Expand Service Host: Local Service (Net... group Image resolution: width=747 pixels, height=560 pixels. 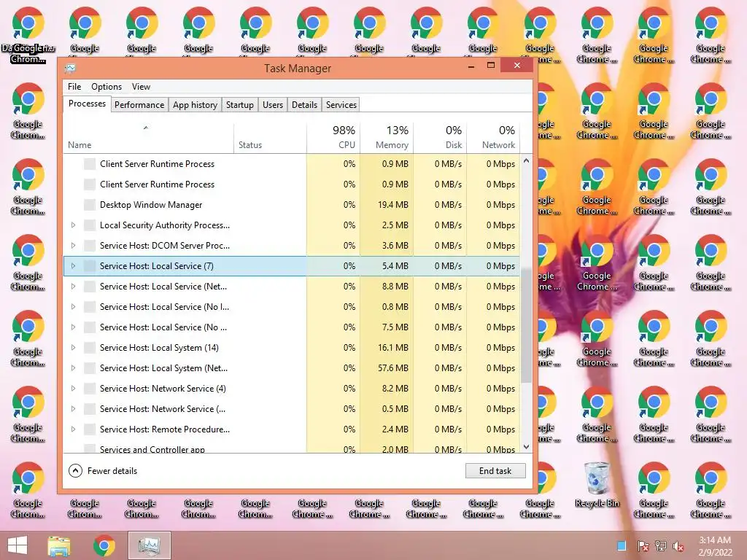tap(73, 287)
